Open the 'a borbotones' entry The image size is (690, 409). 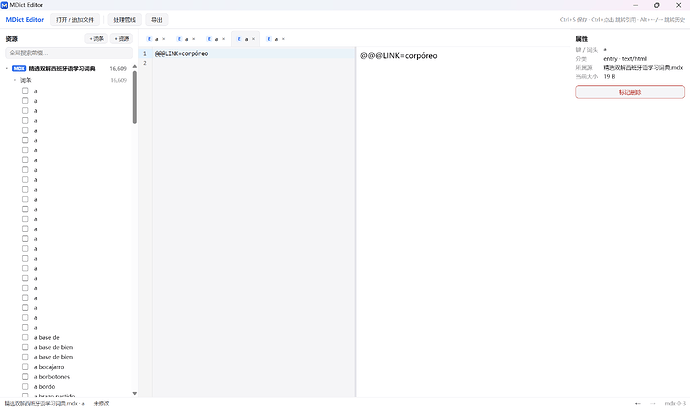tap(52, 377)
